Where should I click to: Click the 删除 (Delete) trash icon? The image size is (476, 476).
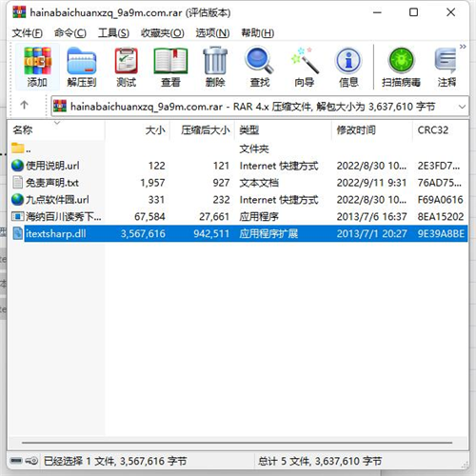(215, 67)
